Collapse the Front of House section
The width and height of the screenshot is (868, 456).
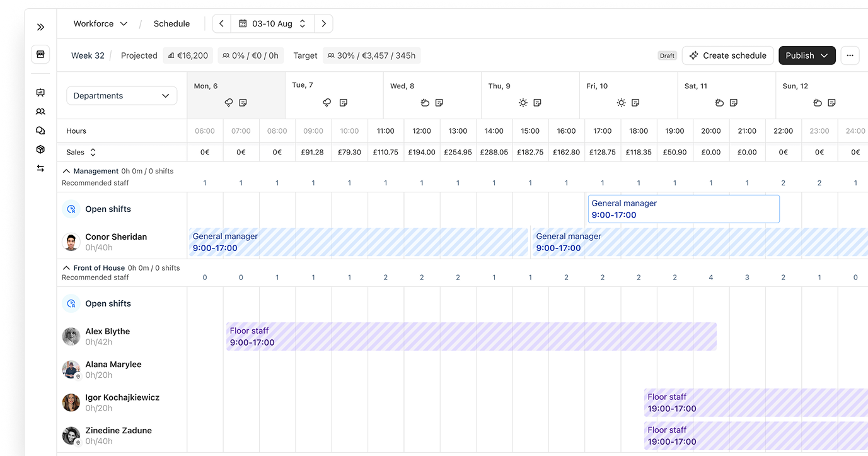pyautogui.click(x=66, y=268)
